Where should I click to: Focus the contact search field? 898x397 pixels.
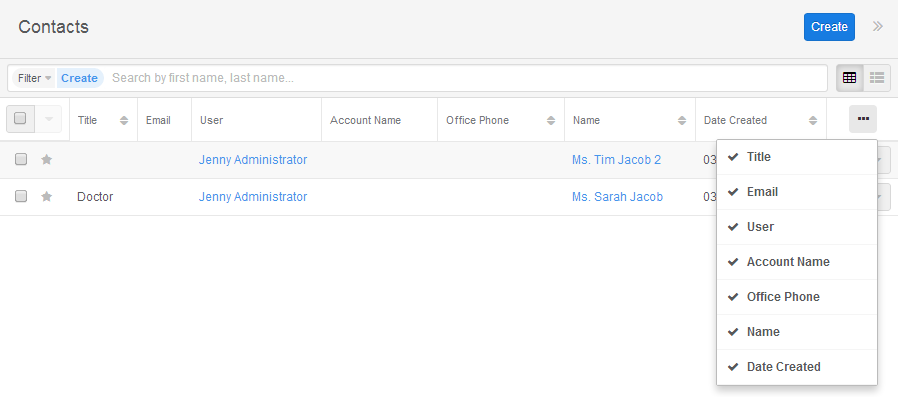pyautogui.click(x=467, y=78)
